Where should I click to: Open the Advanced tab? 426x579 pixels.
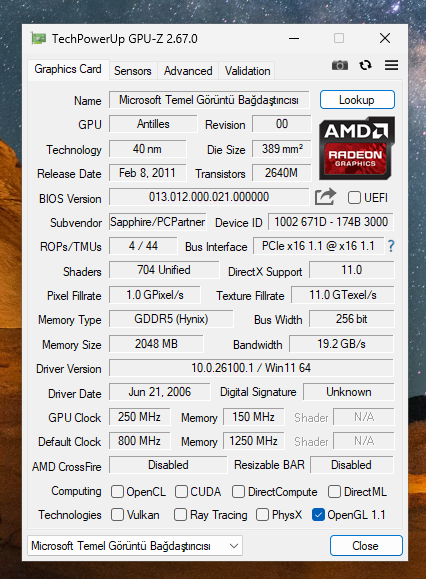pyautogui.click(x=188, y=71)
